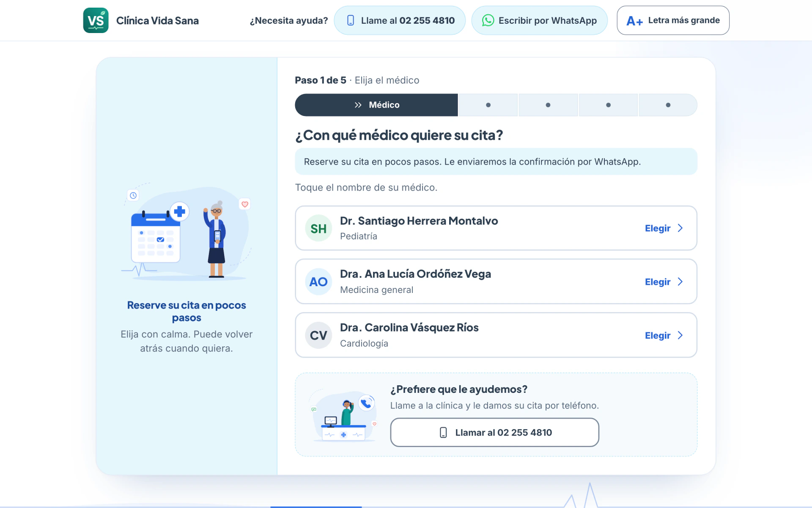
Task: Click the 'Paso 1 de 5' label
Action: [321, 80]
